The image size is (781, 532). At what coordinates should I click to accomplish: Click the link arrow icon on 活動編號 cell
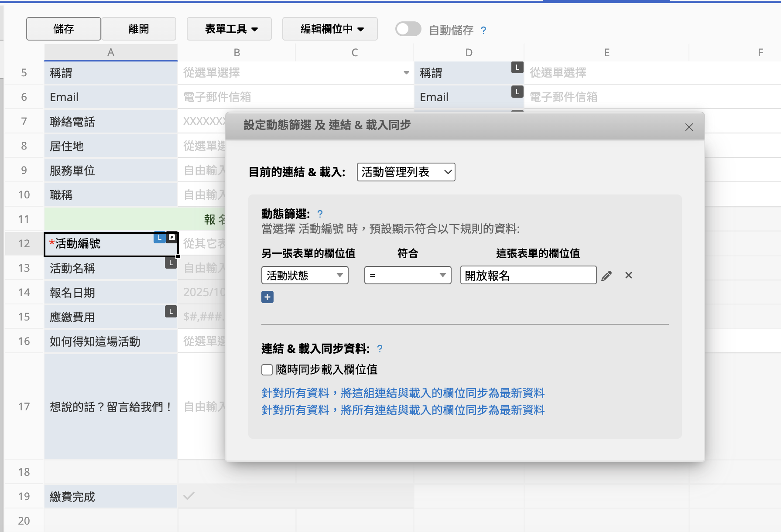coord(172,238)
